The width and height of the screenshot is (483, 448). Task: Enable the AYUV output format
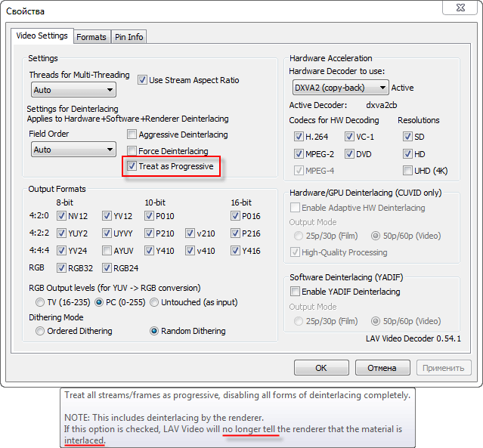[x=107, y=251]
